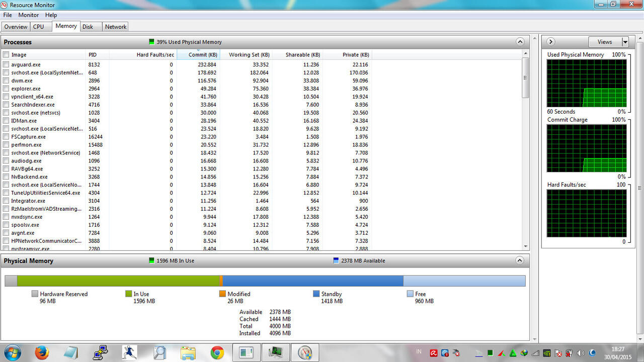The height and width of the screenshot is (362, 644).
Task: Sort by the PID column header
Action: (x=98, y=55)
